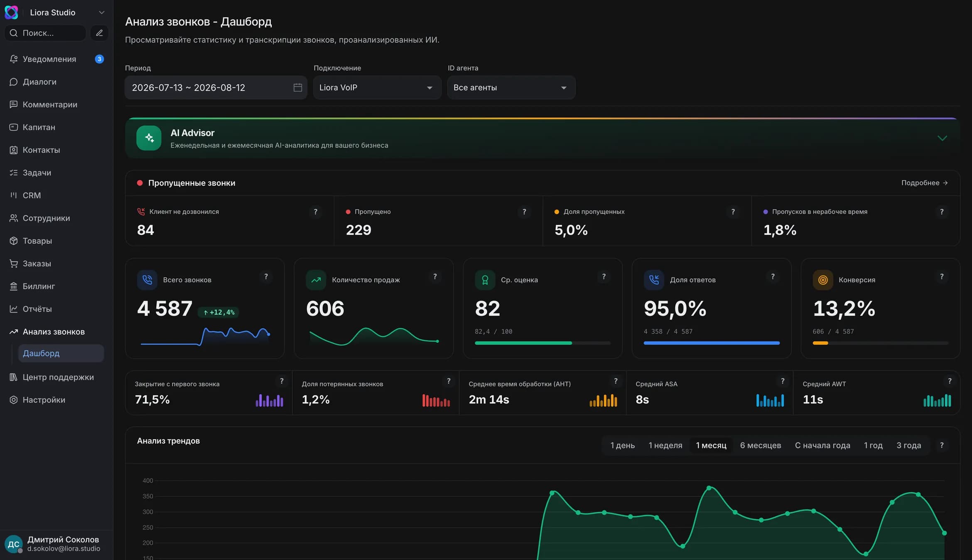Show help for Доля ответов card

pos(773,276)
